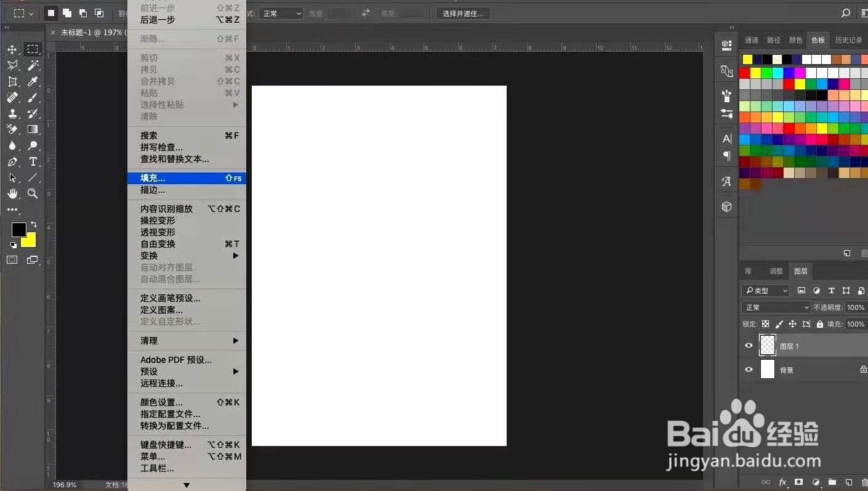Select the Pen tool

point(12,161)
